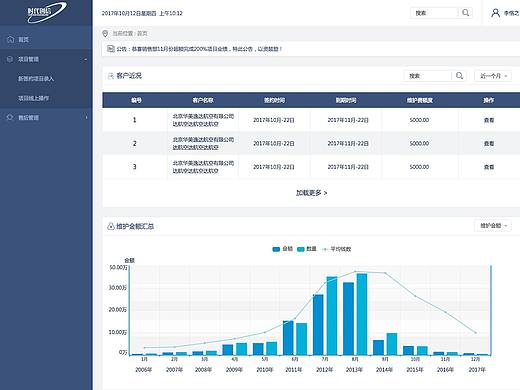The width and height of the screenshot is (520, 390).
Task: Collapse the 项目管理 sidebar menu
Action: [x=86, y=59]
